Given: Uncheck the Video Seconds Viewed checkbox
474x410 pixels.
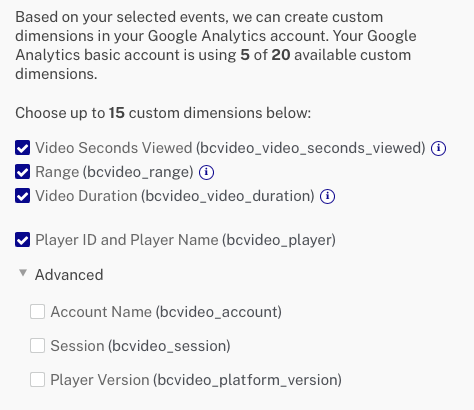Looking at the screenshot, I should point(22,148).
